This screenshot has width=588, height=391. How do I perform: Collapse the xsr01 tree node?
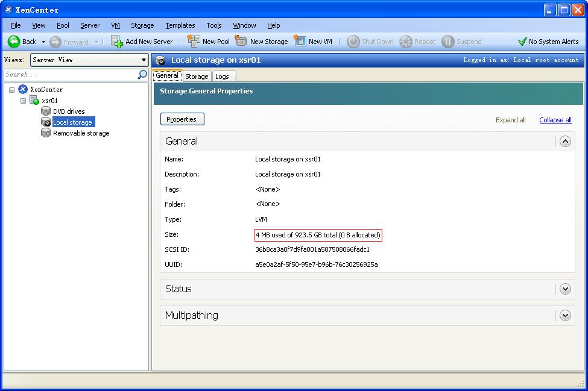click(24, 101)
